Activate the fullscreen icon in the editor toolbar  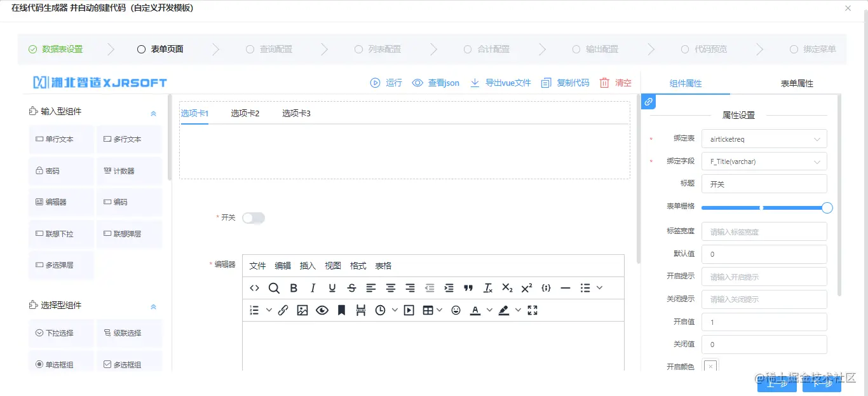(532, 310)
